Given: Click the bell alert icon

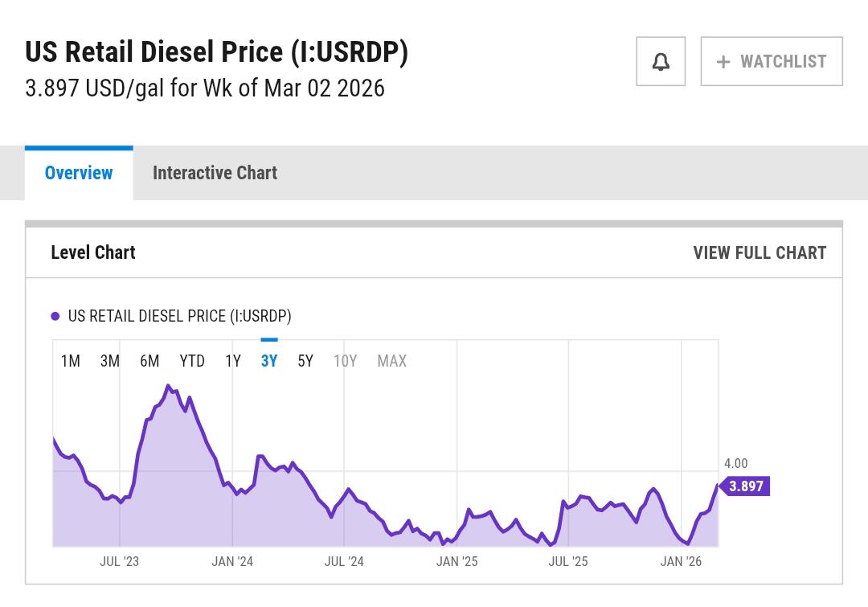Looking at the screenshot, I should coord(661,62).
